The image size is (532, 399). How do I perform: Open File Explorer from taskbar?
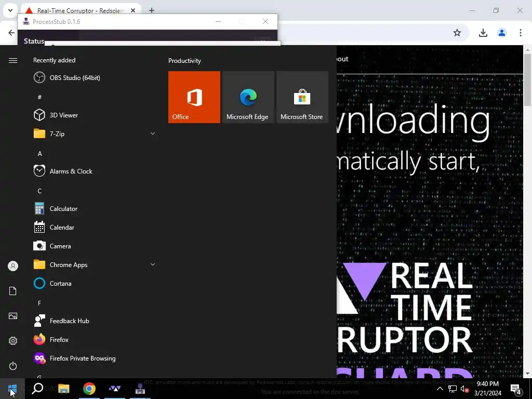(x=63, y=389)
